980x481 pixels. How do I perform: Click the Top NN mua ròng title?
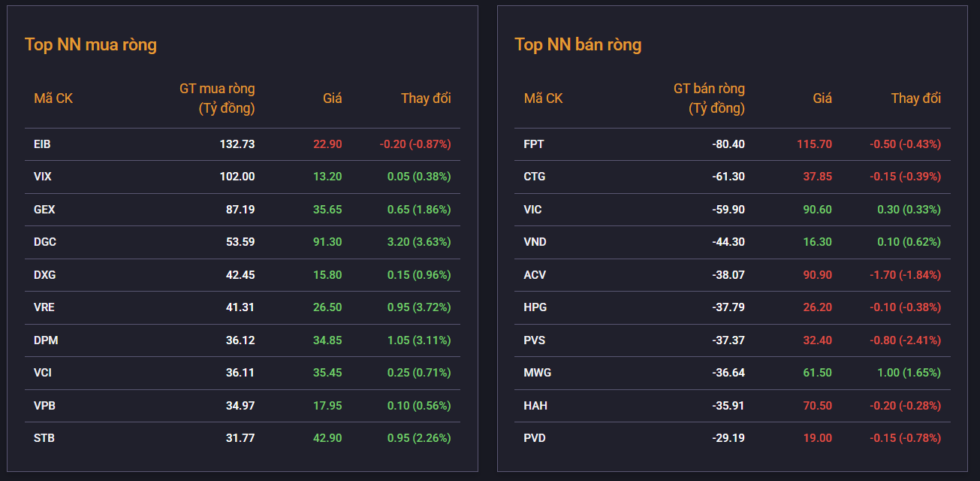91,44
